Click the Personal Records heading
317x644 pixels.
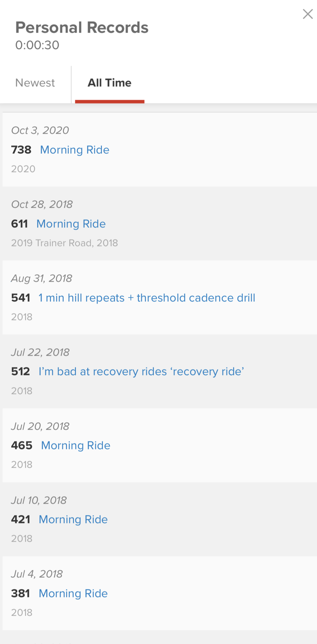[82, 28]
